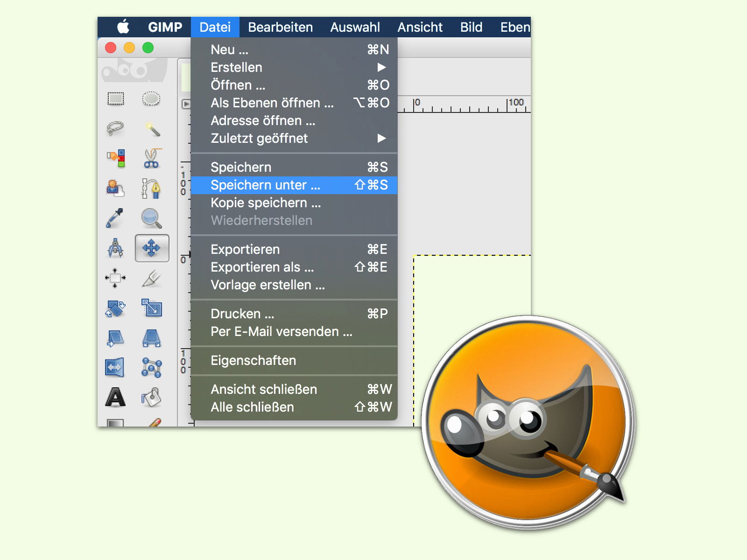747x560 pixels.
Task: Open Eigenschaften from the menu
Action: tap(294, 360)
